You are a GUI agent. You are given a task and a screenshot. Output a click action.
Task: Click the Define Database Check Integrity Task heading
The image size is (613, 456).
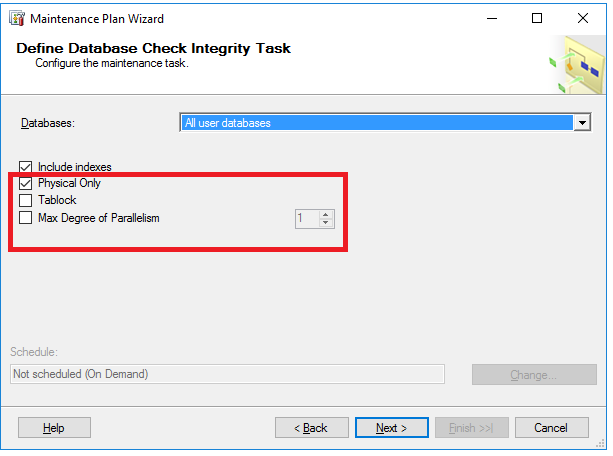pos(154,48)
